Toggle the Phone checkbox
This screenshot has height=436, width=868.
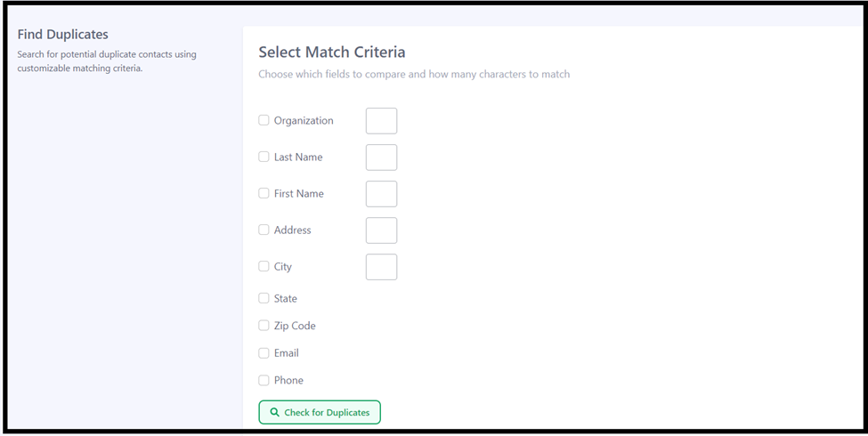coord(264,380)
